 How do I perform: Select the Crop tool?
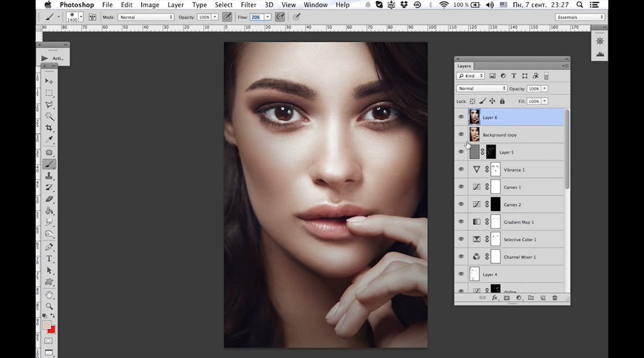pos(49,128)
